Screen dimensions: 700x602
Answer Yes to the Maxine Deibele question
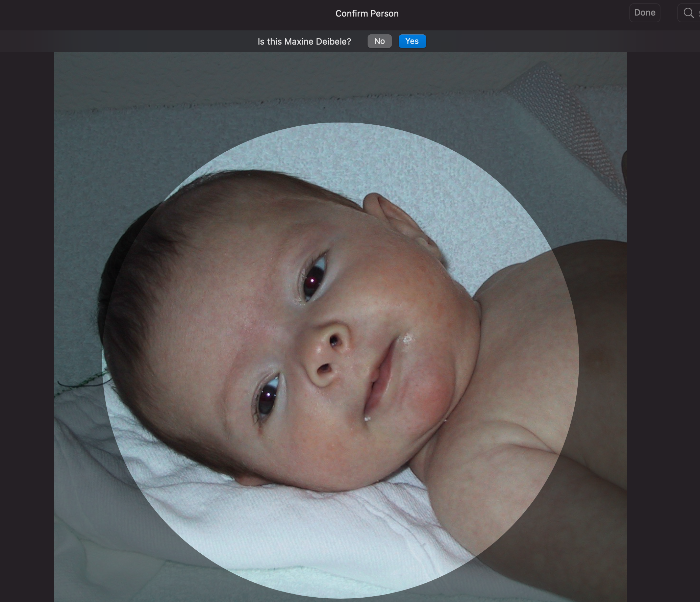pos(412,41)
